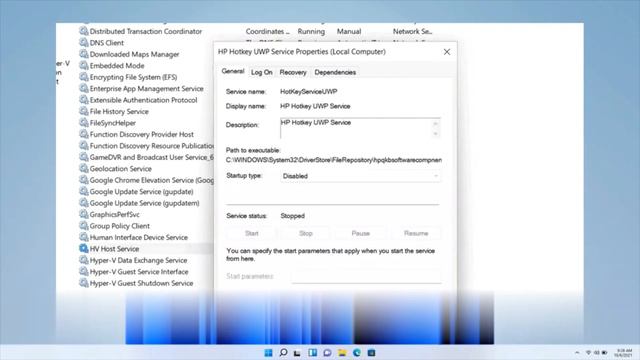Click the Description box scroll up arrow
This screenshot has width=640, height=360.
point(436,123)
